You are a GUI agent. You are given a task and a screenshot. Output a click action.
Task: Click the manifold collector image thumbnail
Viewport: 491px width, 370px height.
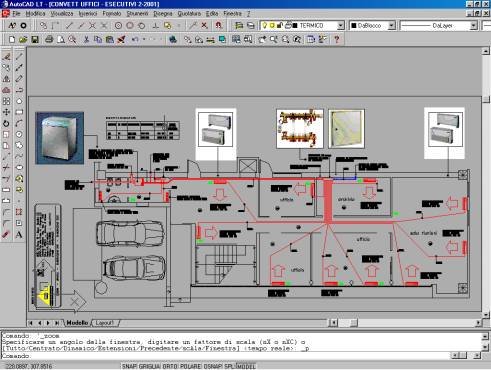click(300, 129)
